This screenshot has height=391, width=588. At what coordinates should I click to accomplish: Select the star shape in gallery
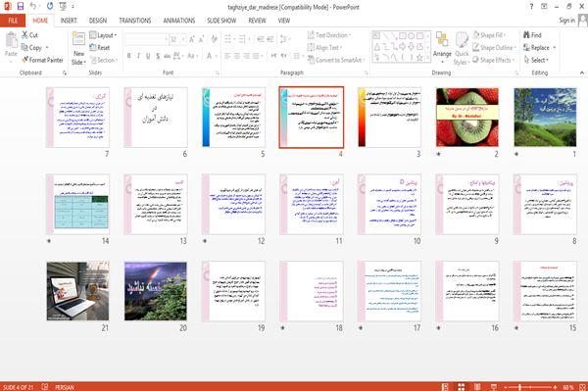(x=419, y=58)
